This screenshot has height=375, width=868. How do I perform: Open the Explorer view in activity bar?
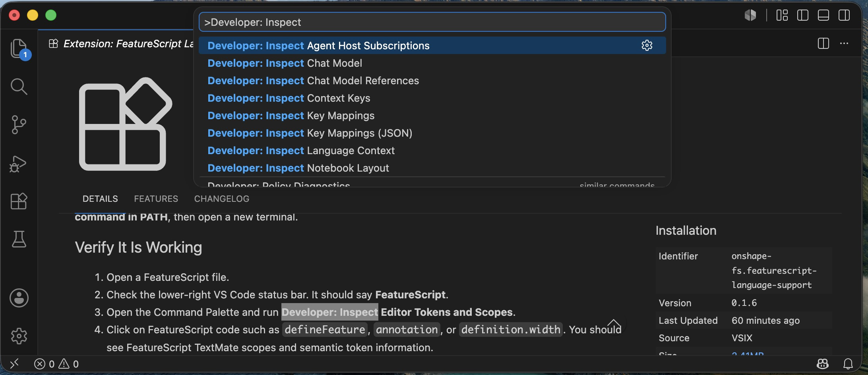point(19,48)
